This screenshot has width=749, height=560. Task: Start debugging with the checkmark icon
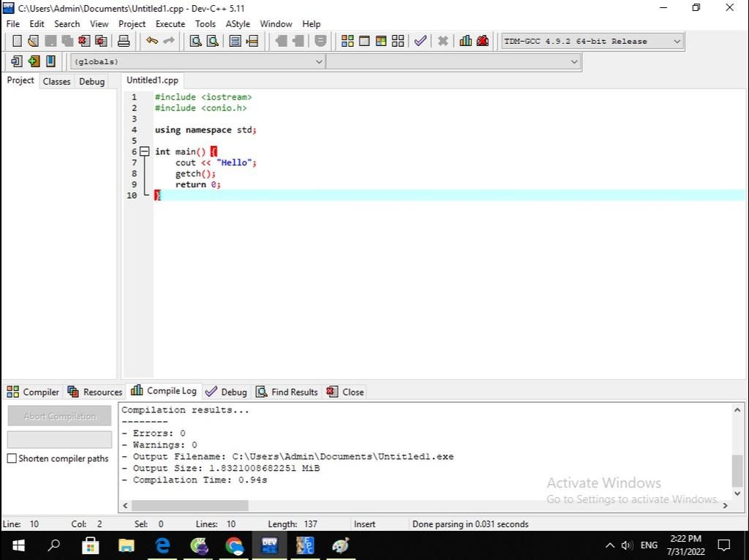click(421, 41)
